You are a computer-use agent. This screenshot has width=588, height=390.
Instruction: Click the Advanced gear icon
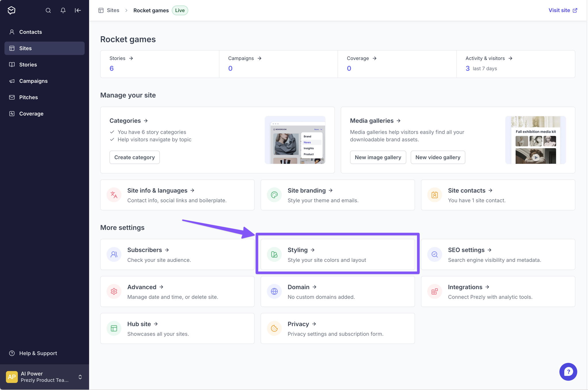pos(114,291)
